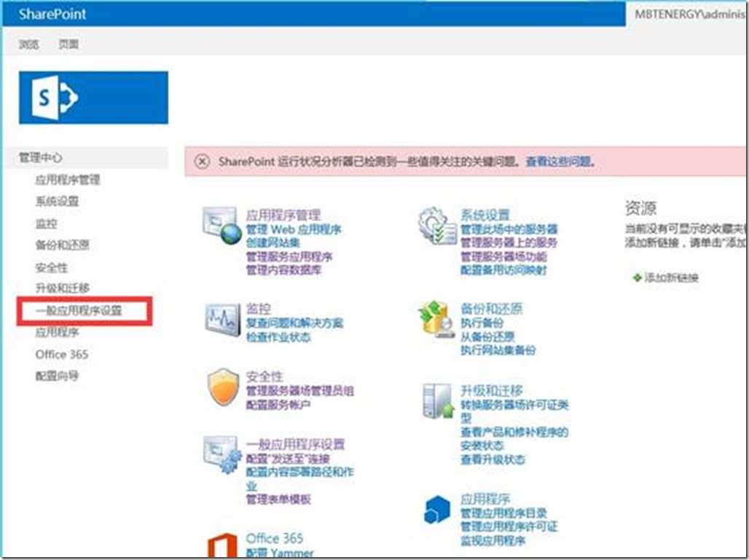
Task: Click the 备份和还原 database icon
Action: pyautogui.click(x=436, y=319)
